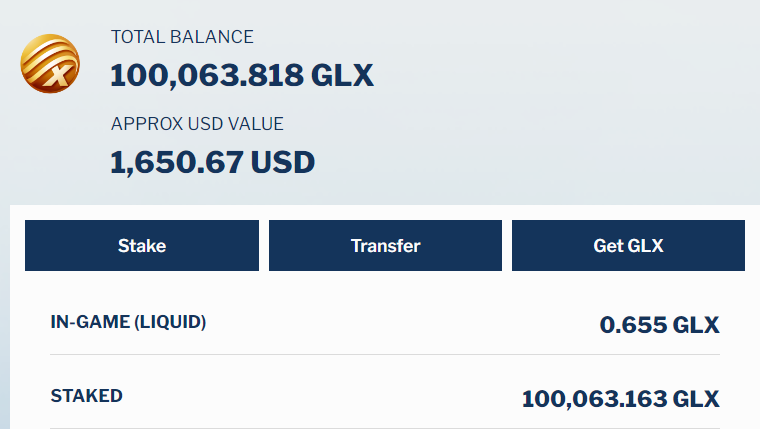This screenshot has width=760, height=429.
Task: Click the Get GLX button
Action: [x=628, y=245]
